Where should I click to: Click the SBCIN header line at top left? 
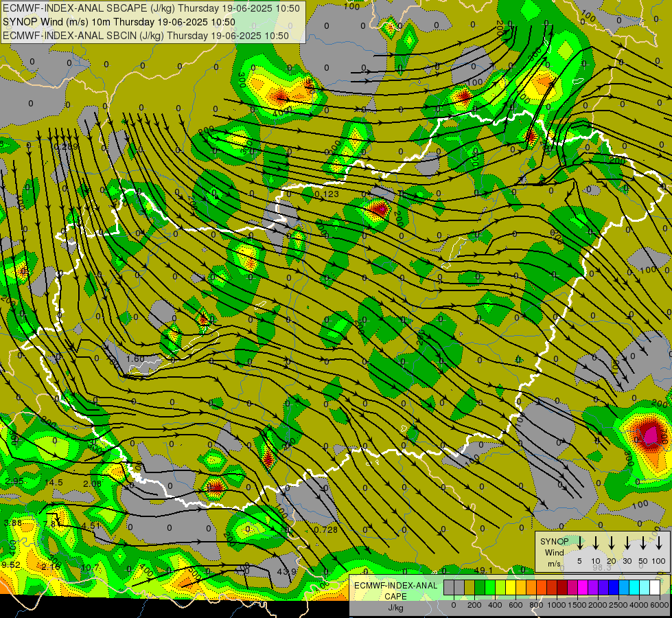click(x=146, y=36)
